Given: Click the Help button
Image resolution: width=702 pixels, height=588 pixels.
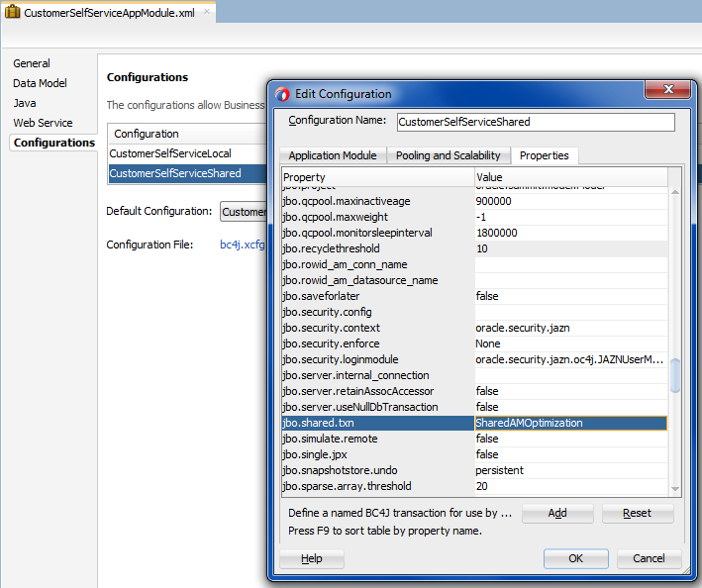Looking at the screenshot, I should (x=312, y=558).
